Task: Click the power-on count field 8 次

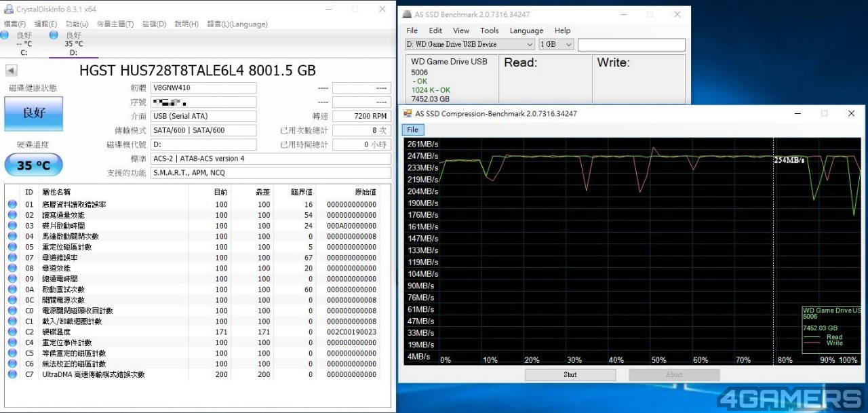Action: pyautogui.click(x=361, y=130)
